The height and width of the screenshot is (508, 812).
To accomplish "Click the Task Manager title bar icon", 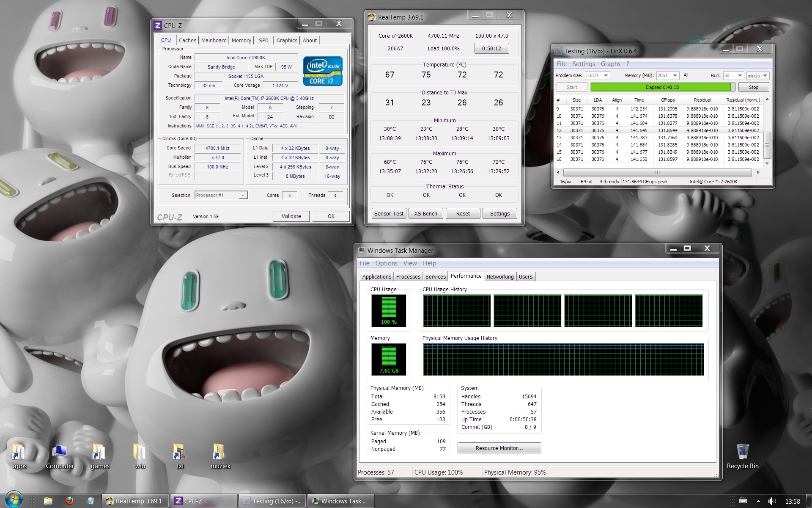I will [361, 250].
